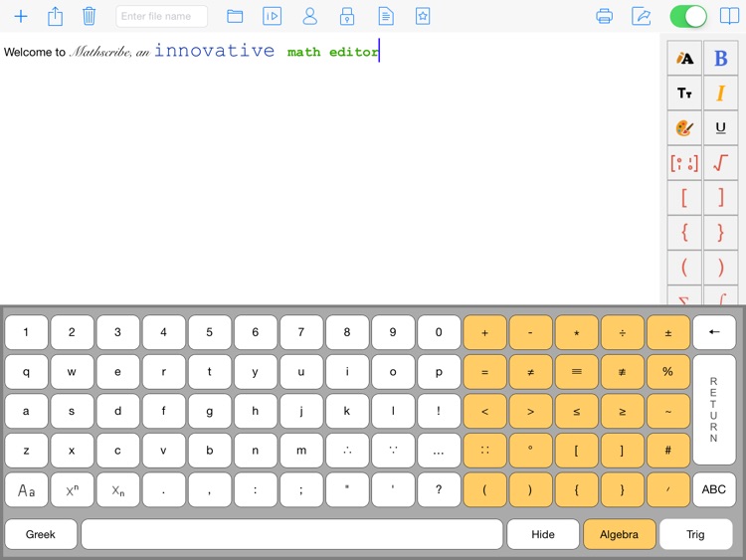Viewport: 746px width, 560px height.
Task: Select the font style A icon
Action: (x=684, y=58)
